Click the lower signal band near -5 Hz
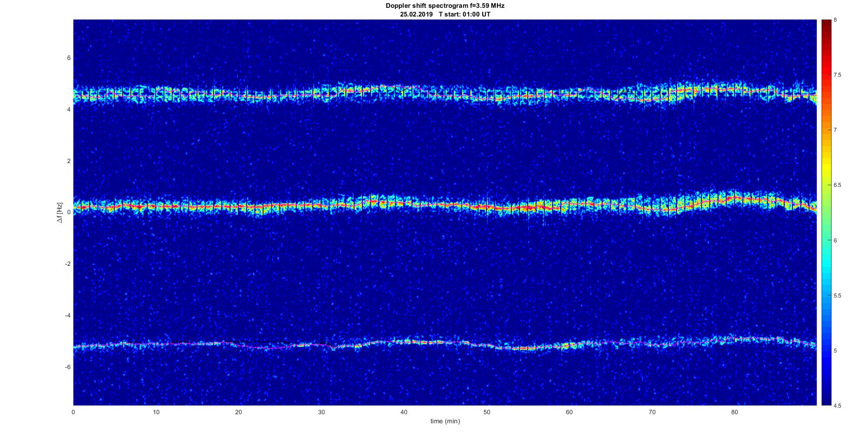The height and width of the screenshot is (435, 868). point(445,344)
